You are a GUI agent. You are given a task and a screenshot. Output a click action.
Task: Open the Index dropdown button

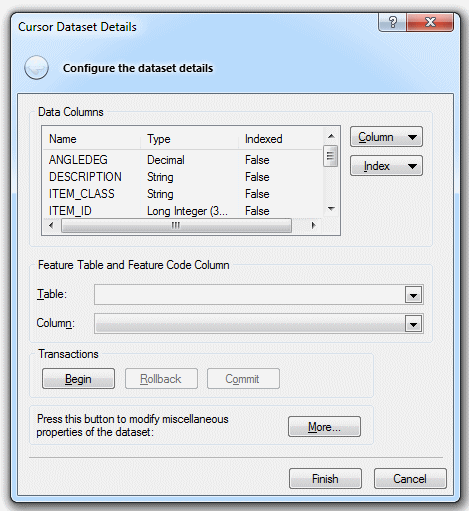[x=386, y=166]
